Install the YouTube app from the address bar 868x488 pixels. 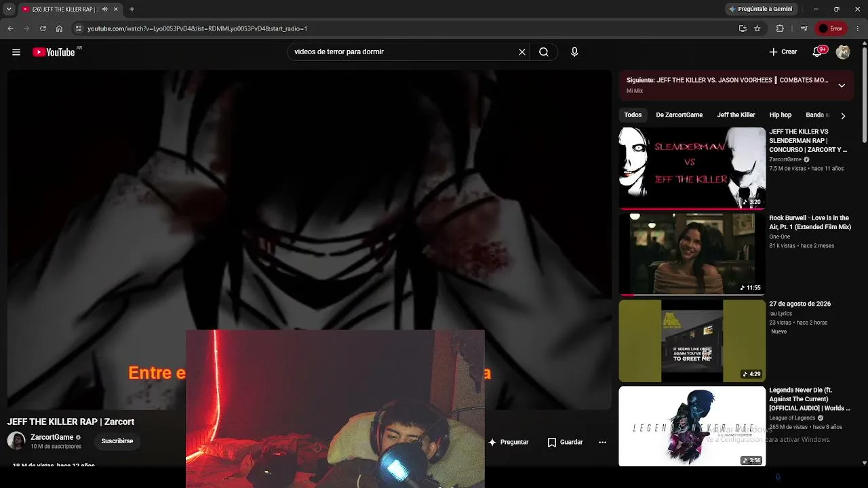pyautogui.click(x=743, y=28)
